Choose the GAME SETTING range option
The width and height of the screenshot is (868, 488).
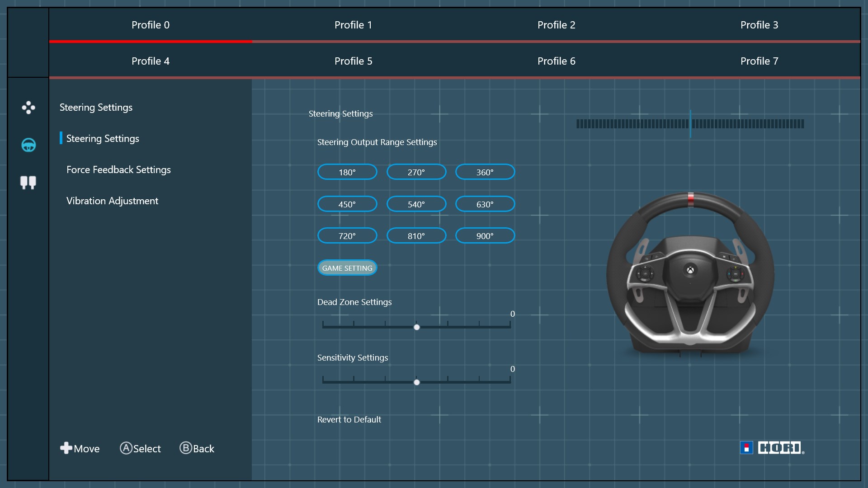pos(347,268)
